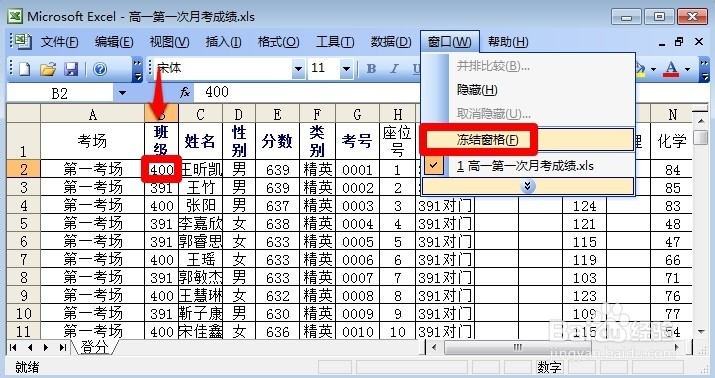This screenshot has height=378, width=715.
Task: Minimize the workbook window inside Excel
Action: pos(662,44)
